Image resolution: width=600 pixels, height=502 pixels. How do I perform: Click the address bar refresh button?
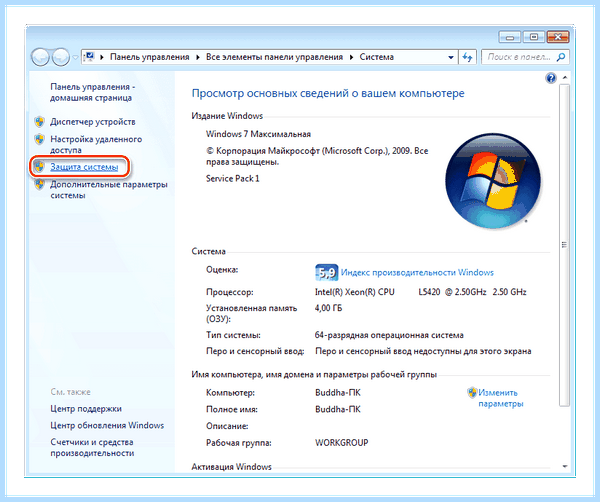pyautogui.click(x=467, y=57)
